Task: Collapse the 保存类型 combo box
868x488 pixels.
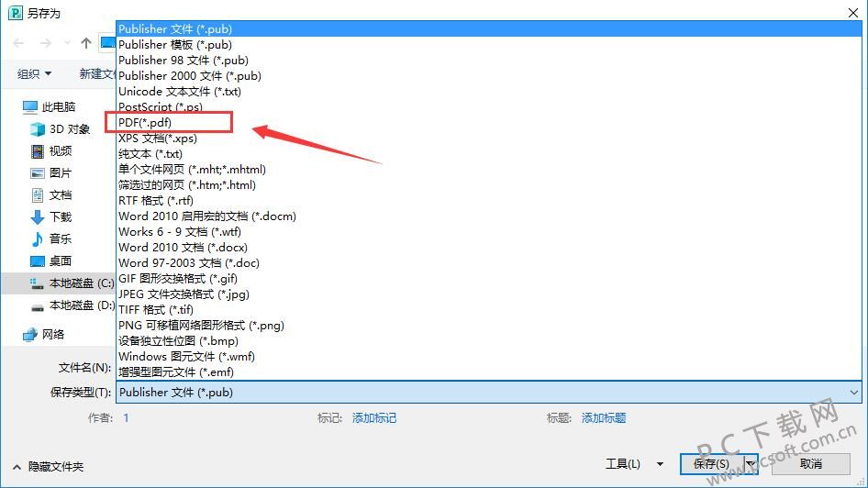Action: point(853,393)
